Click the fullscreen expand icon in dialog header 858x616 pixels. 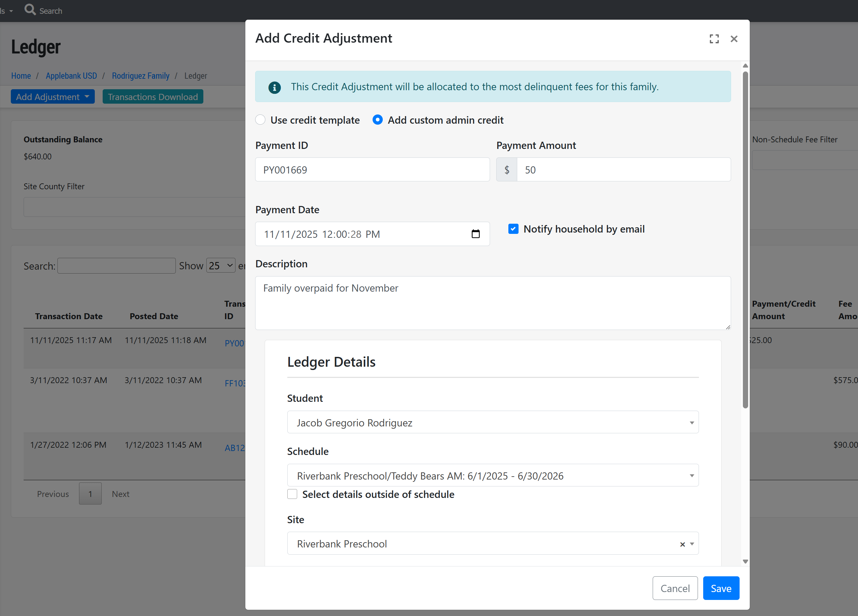tap(714, 39)
